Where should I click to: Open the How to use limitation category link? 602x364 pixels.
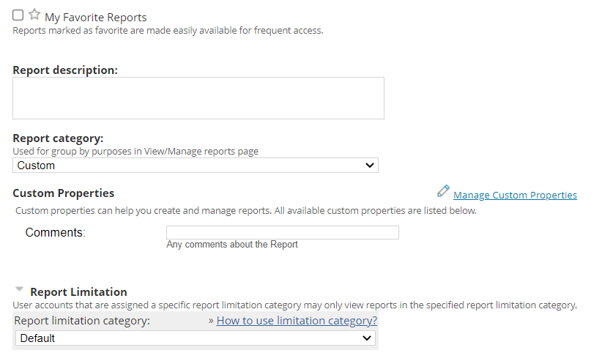coord(297,321)
